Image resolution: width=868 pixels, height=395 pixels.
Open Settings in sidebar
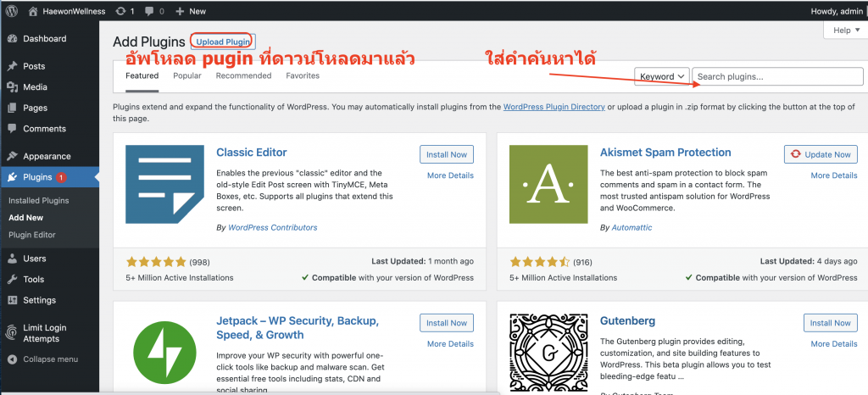(39, 300)
